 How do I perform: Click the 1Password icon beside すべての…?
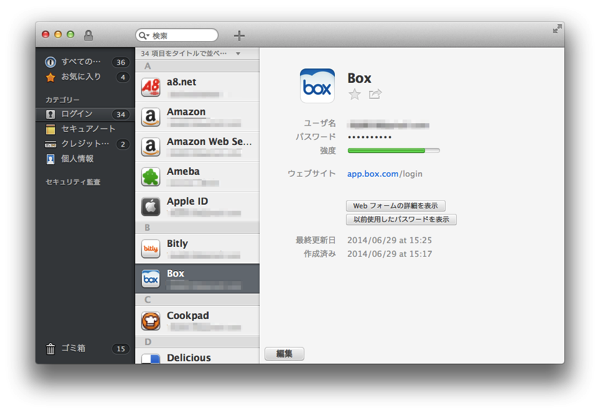click(x=51, y=62)
